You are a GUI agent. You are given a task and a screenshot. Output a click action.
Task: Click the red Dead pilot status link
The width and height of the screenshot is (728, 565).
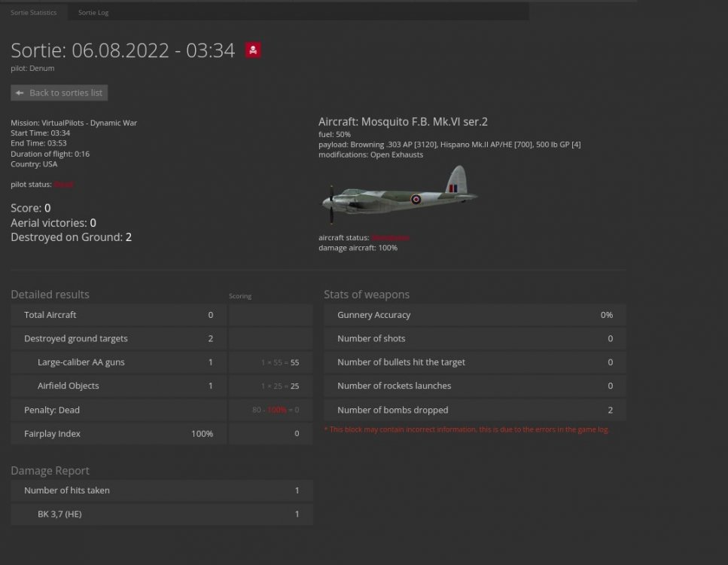(63, 184)
